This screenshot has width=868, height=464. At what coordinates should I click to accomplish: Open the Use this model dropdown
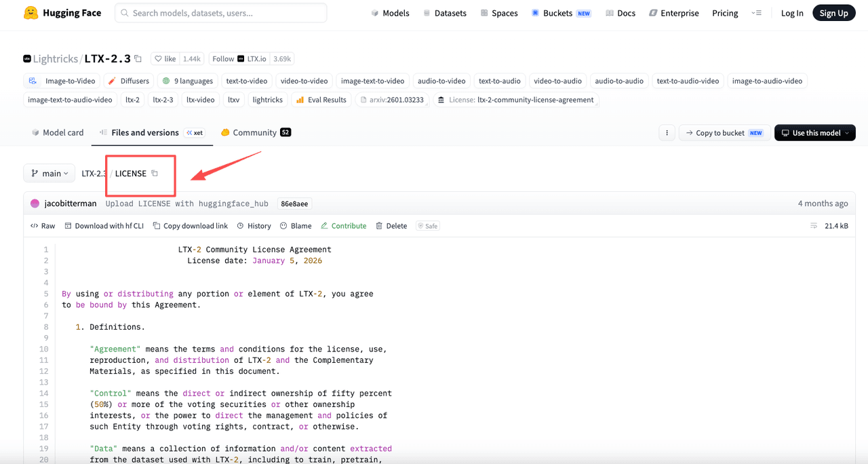pos(814,133)
